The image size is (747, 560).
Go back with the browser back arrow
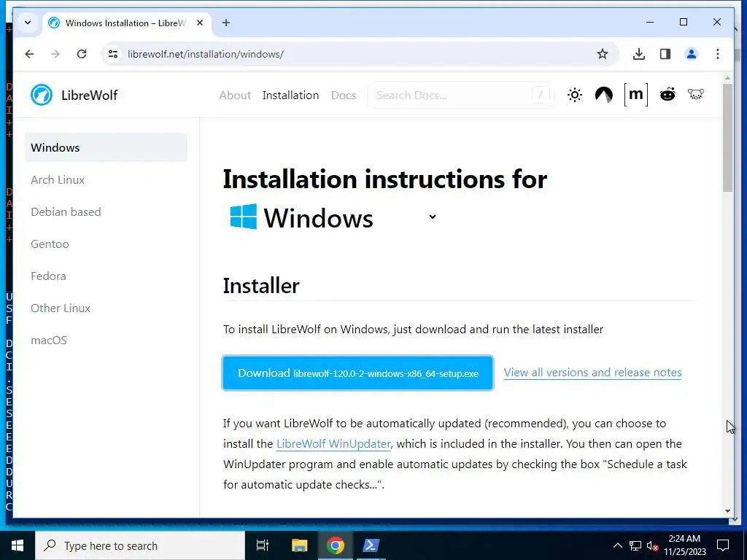tap(29, 54)
